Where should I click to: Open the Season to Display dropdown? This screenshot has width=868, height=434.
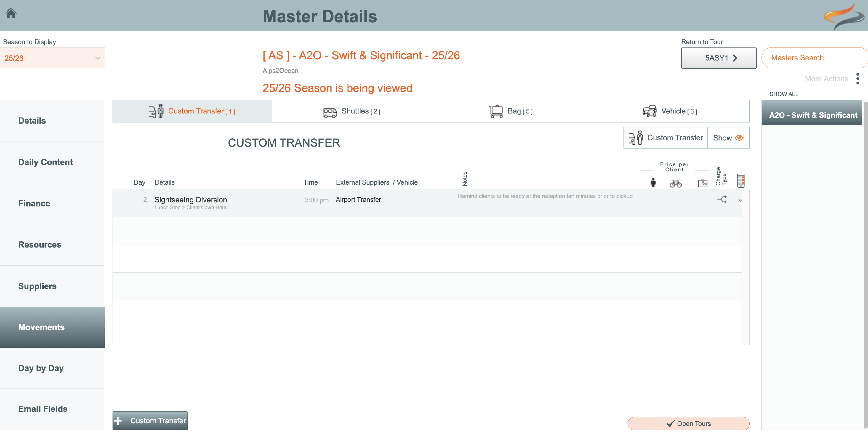52,58
